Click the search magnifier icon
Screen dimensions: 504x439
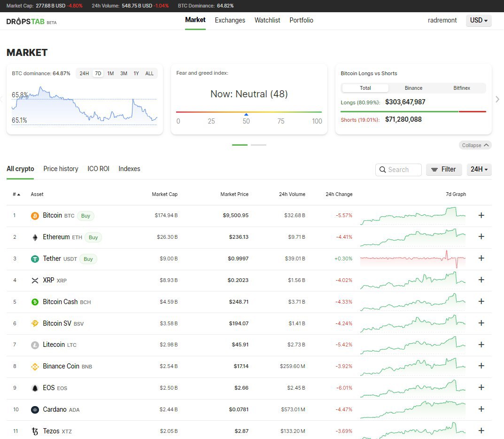(382, 170)
